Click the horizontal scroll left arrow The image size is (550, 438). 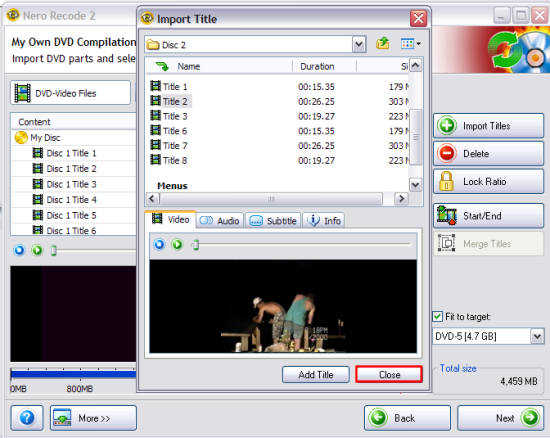click(x=152, y=198)
